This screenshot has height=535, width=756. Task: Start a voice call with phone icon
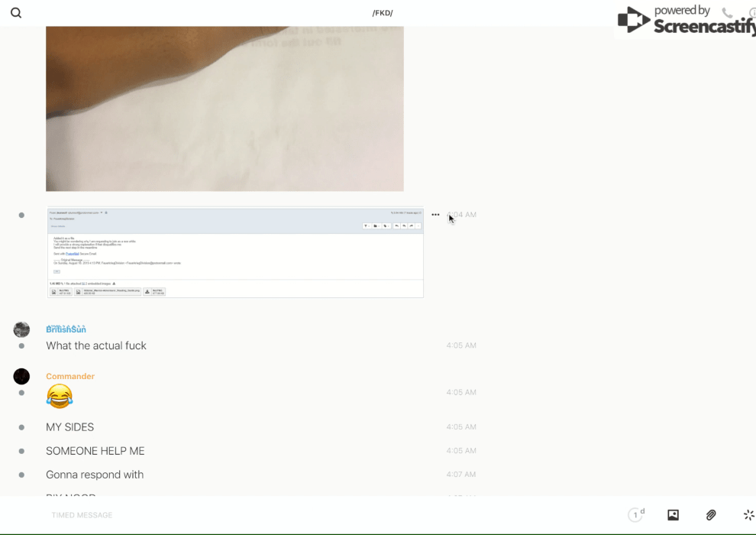(x=727, y=13)
